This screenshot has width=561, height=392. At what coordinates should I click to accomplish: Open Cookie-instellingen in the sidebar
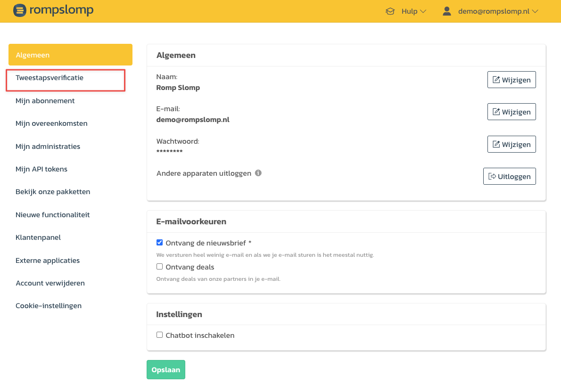pyautogui.click(x=49, y=306)
